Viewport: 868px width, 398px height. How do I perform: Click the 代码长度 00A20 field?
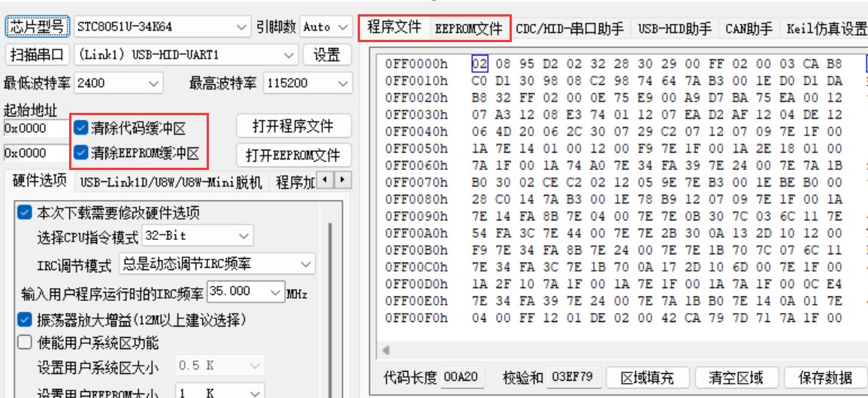click(x=462, y=378)
